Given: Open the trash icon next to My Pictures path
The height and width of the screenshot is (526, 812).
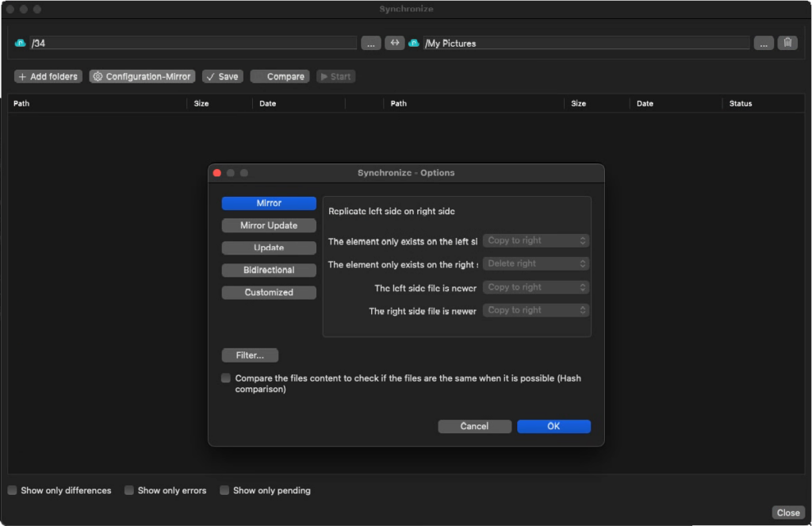Looking at the screenshot, I should point(787,43).
